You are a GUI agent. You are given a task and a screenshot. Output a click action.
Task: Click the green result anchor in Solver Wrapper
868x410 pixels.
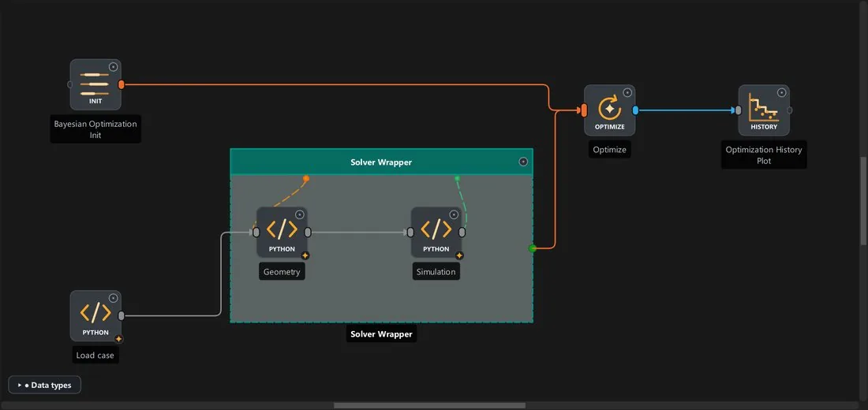pyautogui.click(x=457, y=178)
